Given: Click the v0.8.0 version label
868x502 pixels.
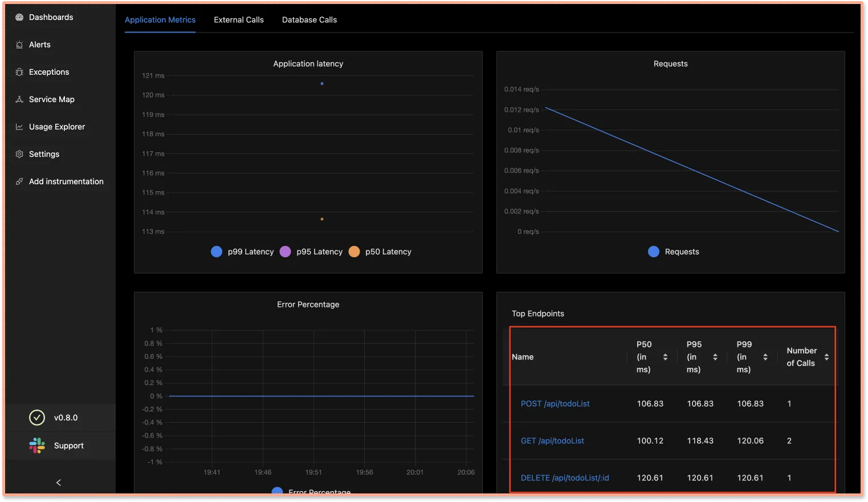Looking at the screenshot, I should click(66, 418).
